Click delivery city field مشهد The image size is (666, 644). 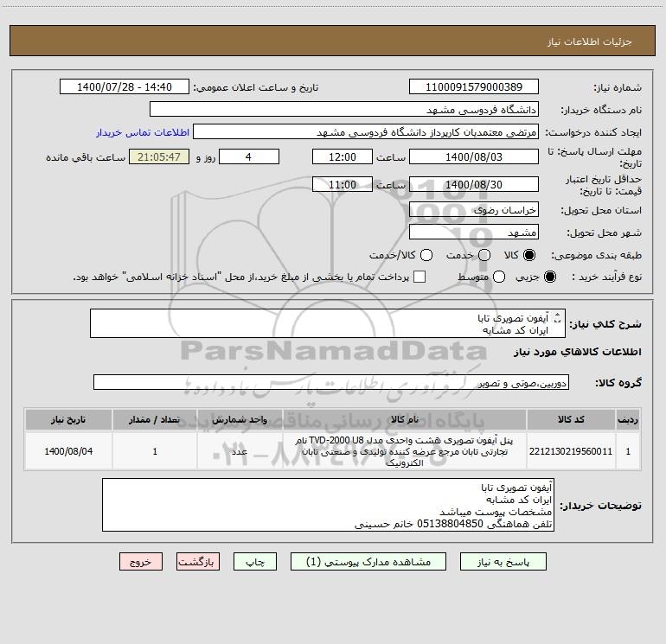(474, 232)
